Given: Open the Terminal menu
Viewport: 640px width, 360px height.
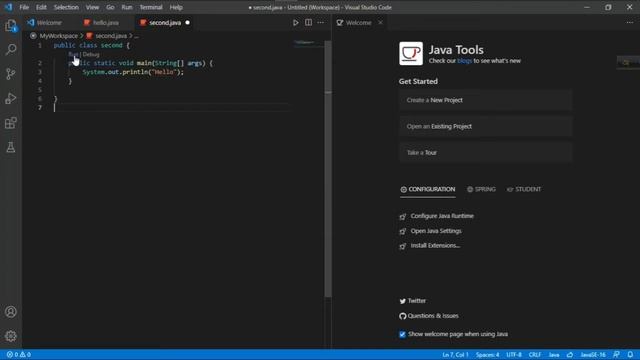Looking at the screenshot, I should (151, 7).
